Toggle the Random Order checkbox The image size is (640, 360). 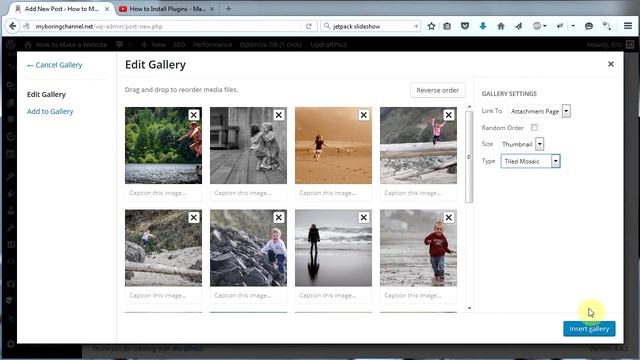tap(534, 128)
